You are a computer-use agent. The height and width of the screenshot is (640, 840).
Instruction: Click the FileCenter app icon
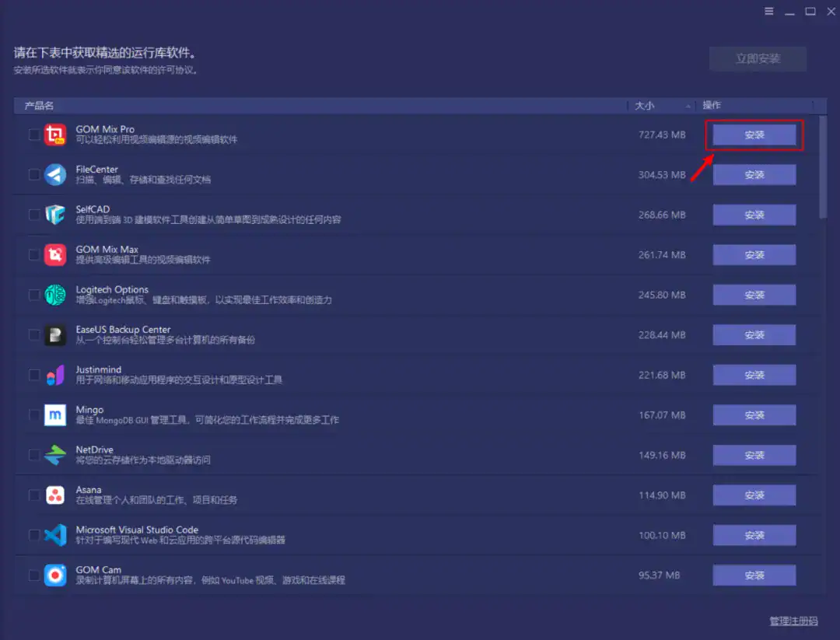tap(55, 175)
